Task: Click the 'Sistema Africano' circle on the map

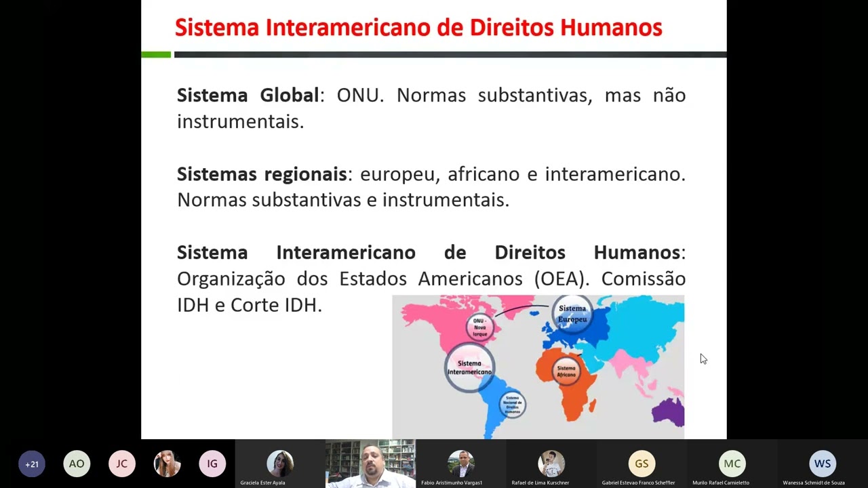Action: 566,371
